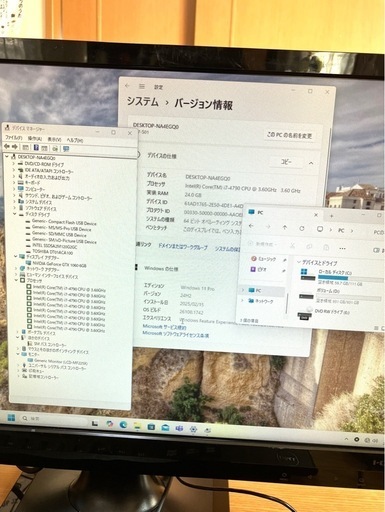Screen dimensions: 385x512
Task: Open the ヘルプ(H) menu in Device Manager
Action: (75, 140)
